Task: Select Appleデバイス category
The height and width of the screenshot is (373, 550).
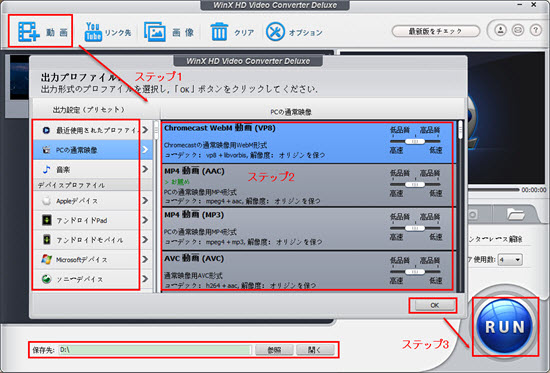Action: (93, 201)
